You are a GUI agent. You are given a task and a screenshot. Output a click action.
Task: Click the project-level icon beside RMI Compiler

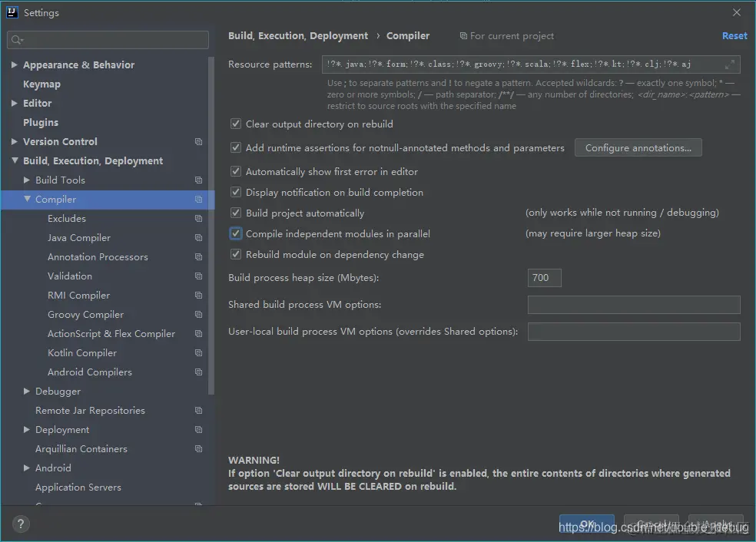pos(198,296)
